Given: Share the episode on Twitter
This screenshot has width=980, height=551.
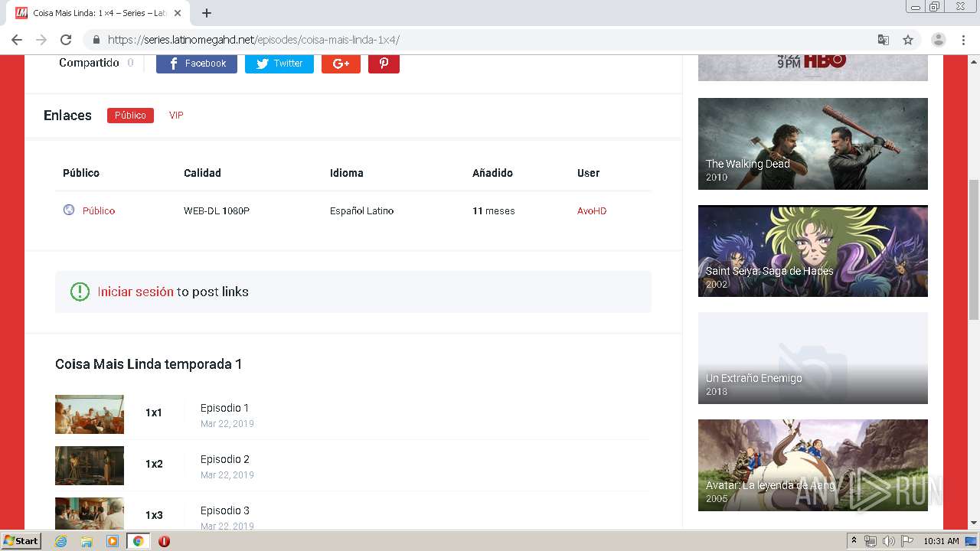Looking at the screenshot, I should 279,64.
